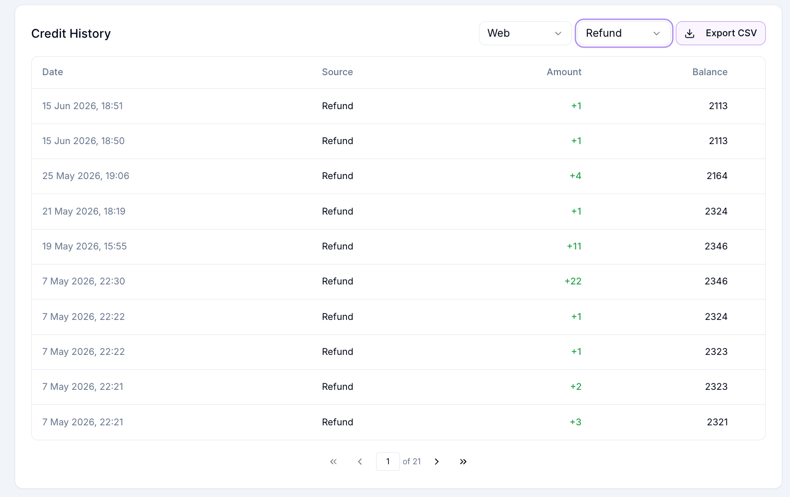Select the 15 Jun 2026, 18:51 refund row

coord(398,106)
